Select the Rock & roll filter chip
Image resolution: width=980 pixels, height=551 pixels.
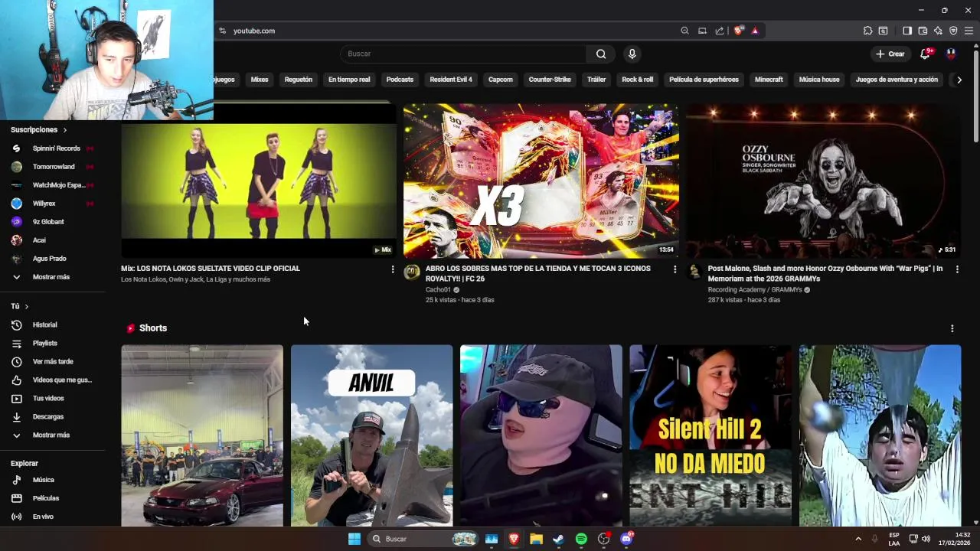638,80
